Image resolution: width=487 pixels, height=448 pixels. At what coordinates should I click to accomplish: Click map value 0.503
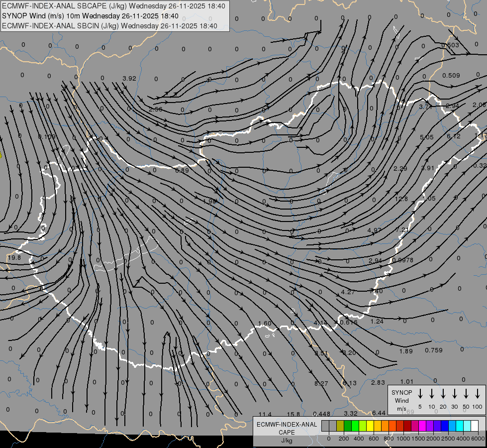[x=450, y=45]
